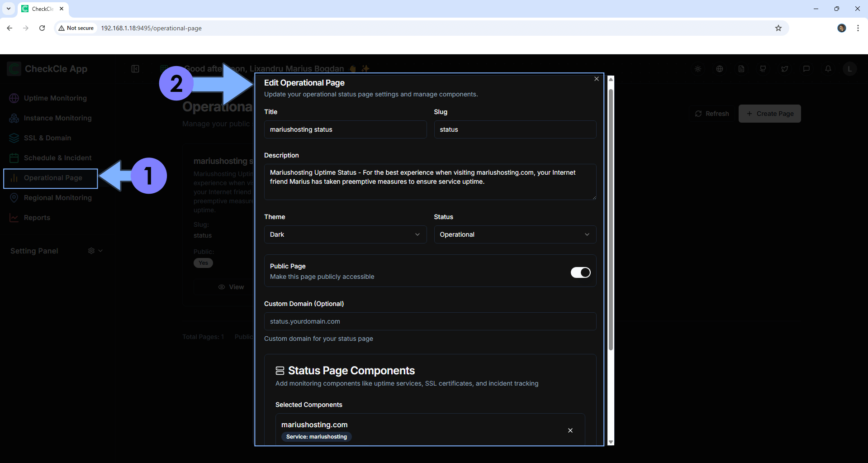The width and height of the screenshot is (868, 463).
Task: Click Schedule & Incident calendar icon
Action: [x=14, y=158]
